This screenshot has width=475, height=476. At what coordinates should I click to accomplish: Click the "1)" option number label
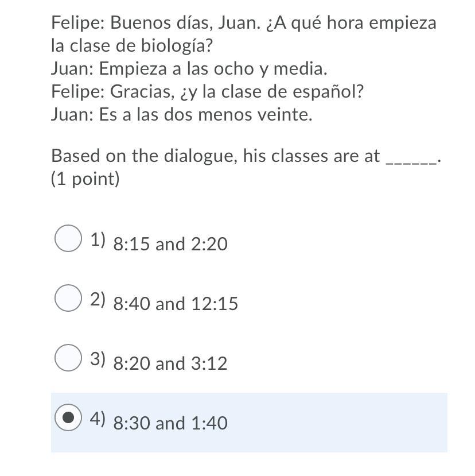click(98, 239)
